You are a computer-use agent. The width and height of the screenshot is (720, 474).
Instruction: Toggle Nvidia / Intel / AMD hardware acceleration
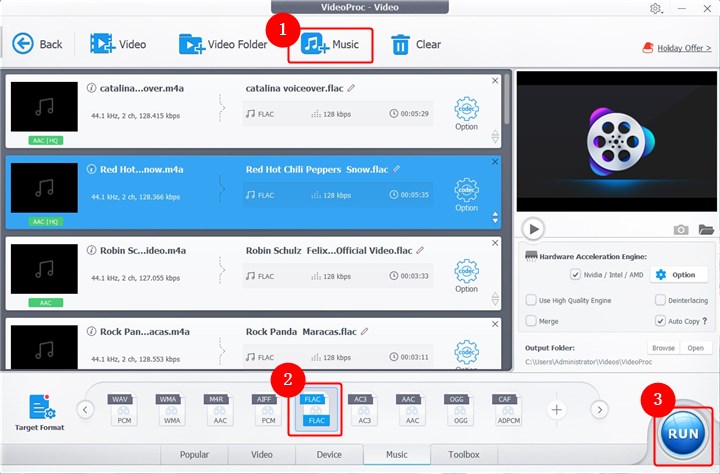tap(575, 275)
